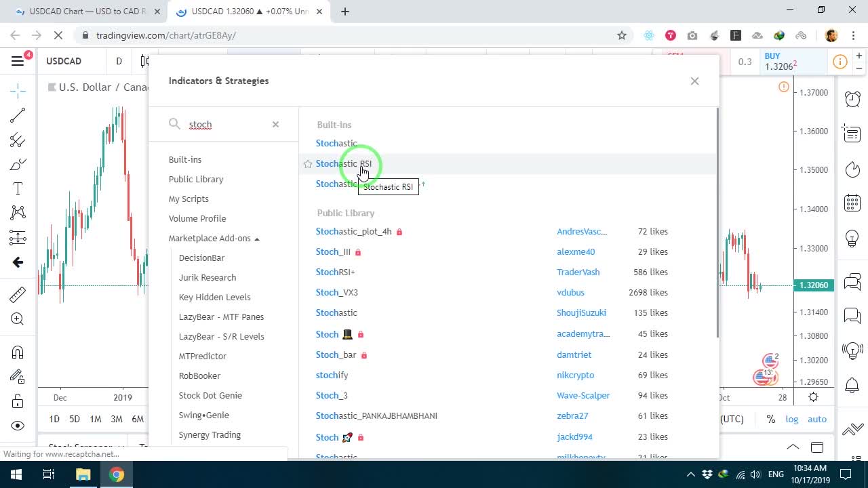
Task: Open chart settings gear near price axis
Action: pos(813,397)
